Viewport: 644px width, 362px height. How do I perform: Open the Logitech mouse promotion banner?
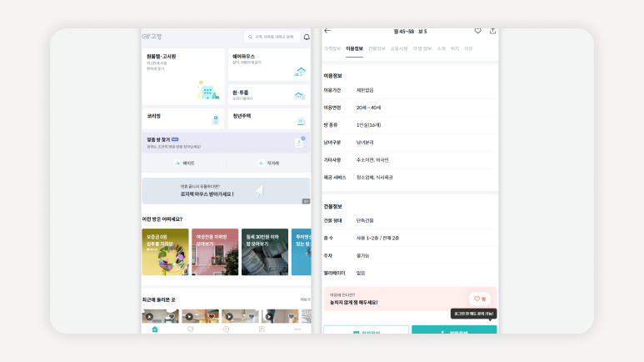(x=227, y=191)
